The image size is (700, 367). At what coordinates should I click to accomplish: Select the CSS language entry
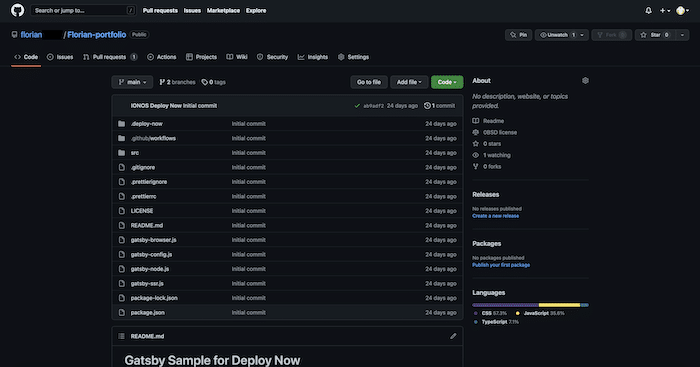click(x=490, y=313)
